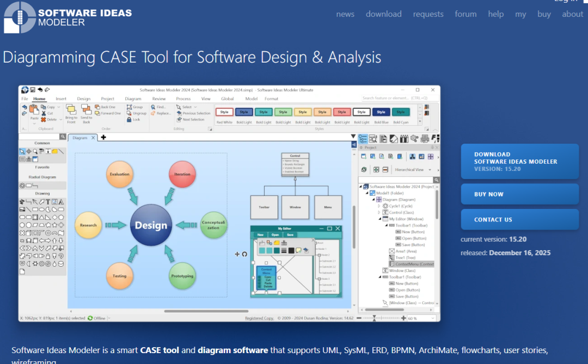
Task: Click the BUY NOW button
Action: [x=520, y=194]
